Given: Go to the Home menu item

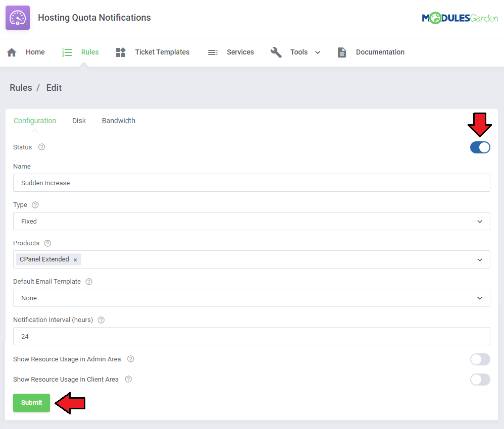Looking at the screenshot, I should pos(35,52).
